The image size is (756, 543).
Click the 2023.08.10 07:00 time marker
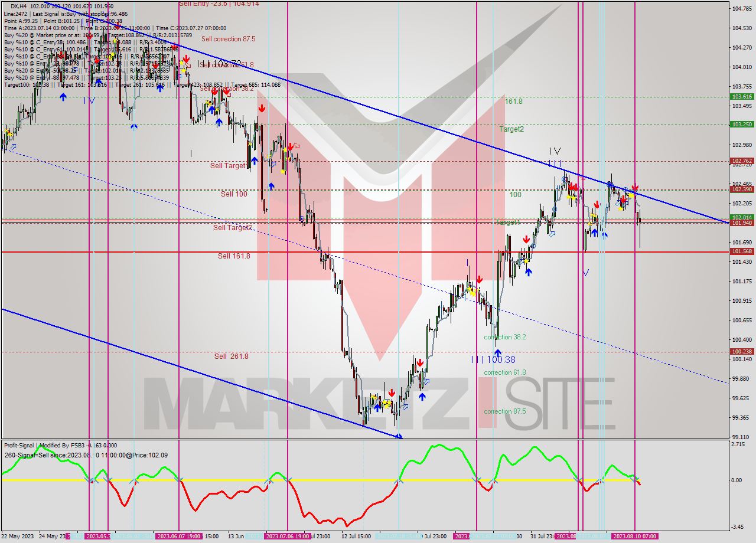click(635, 536)
